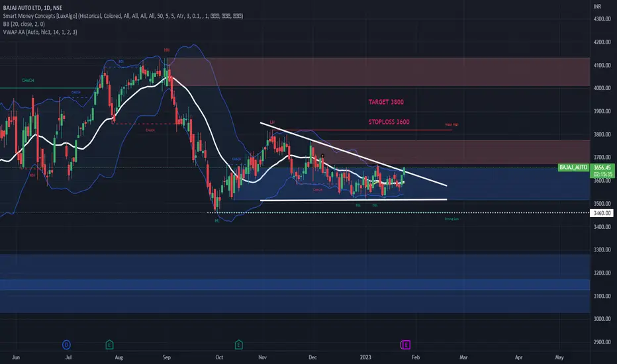
Task: Click the TARGET 3800 text annotation
Action: coord(386,102)
